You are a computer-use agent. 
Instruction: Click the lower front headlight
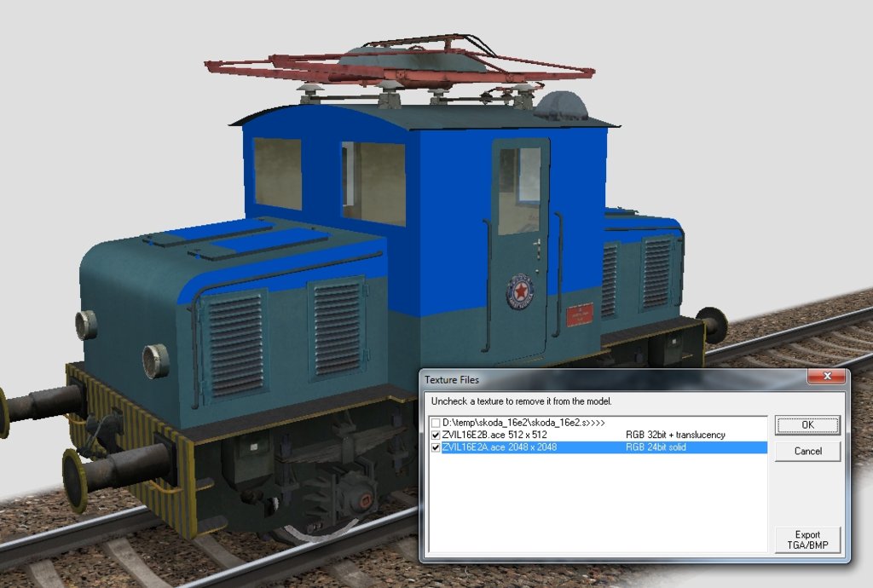point(155,360)
